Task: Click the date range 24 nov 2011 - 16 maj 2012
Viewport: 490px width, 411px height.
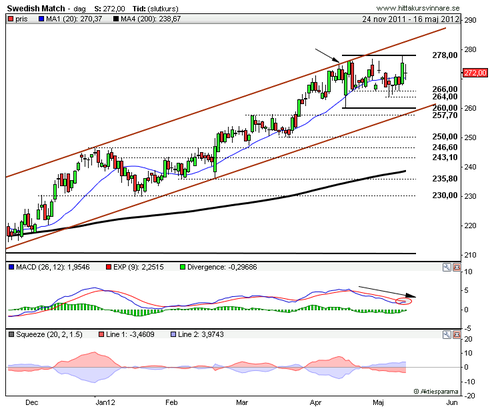Action: pyautogui.click(x=410, y=19)
